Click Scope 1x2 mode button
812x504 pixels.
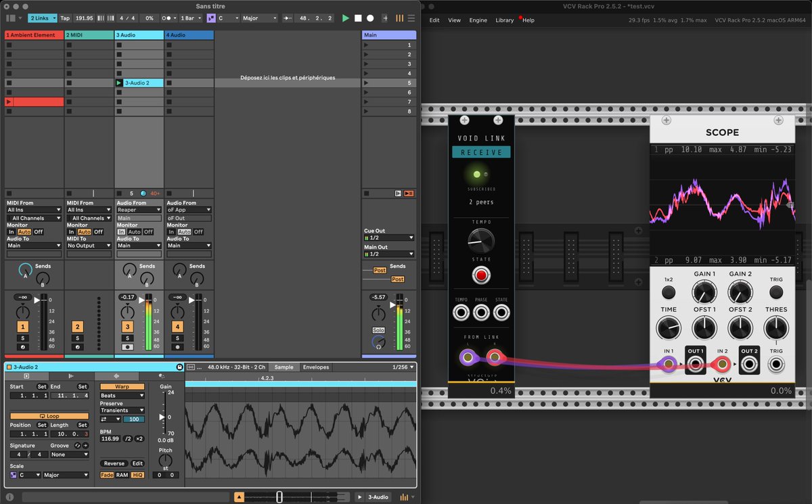[669, 292]
